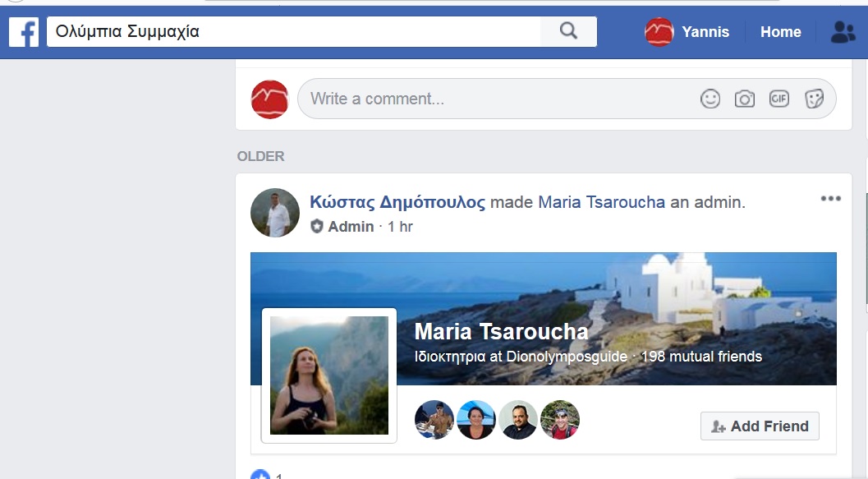
Task: Attach a photo using camera icon
Action: [x=745, y=99]
